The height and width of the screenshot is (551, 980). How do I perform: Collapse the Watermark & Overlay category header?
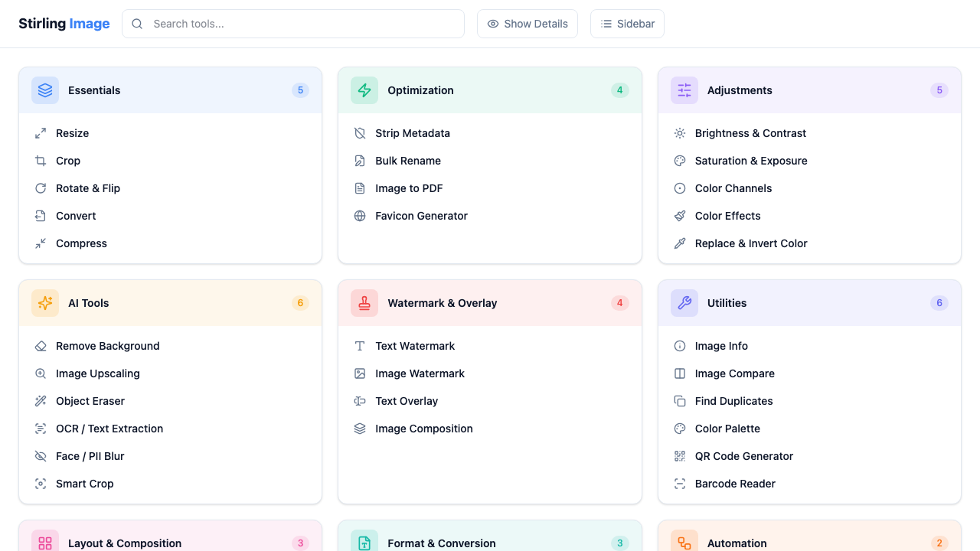click(490, 303)
